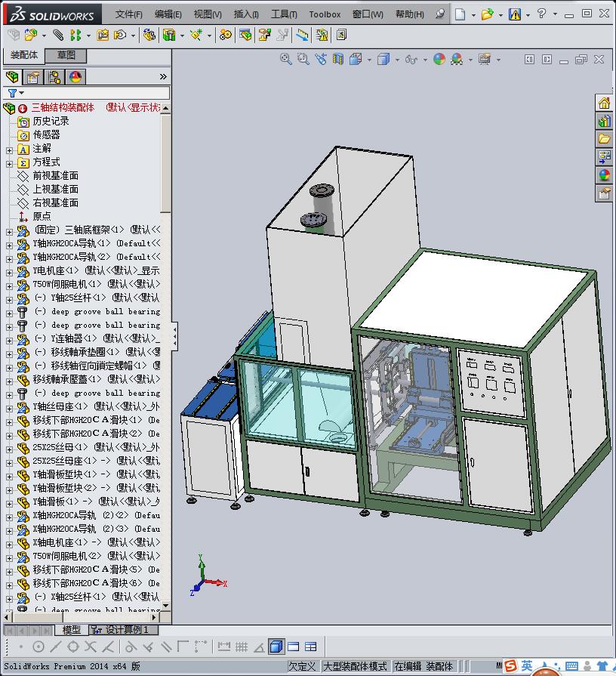
Task: Expand the 三轴底框架<1> component node
Action: tap(10, 232)
